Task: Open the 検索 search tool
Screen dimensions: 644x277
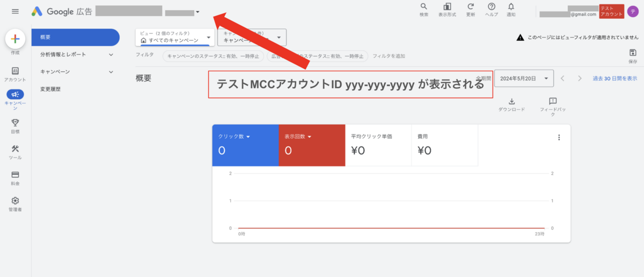Action: coord(424,10)
